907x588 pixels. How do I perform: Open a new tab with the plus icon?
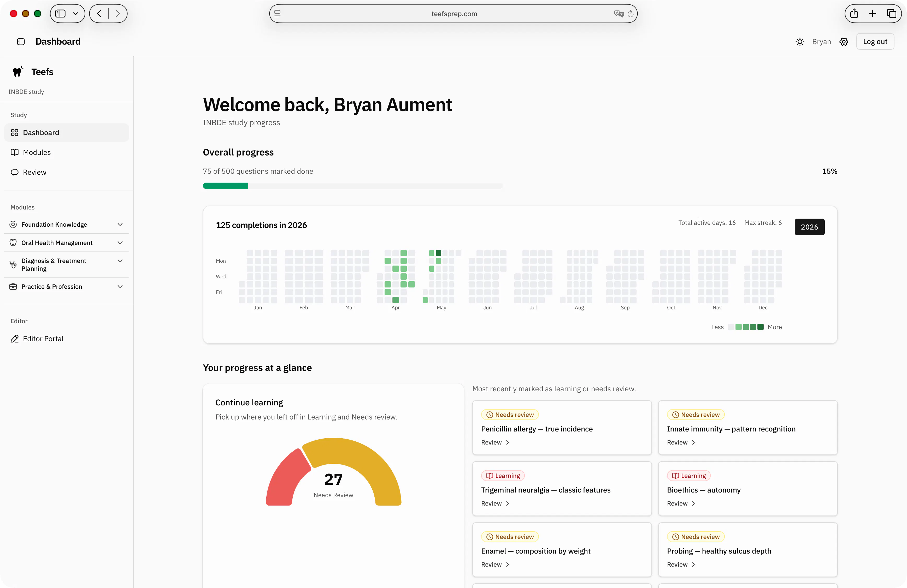pos(873,14)
